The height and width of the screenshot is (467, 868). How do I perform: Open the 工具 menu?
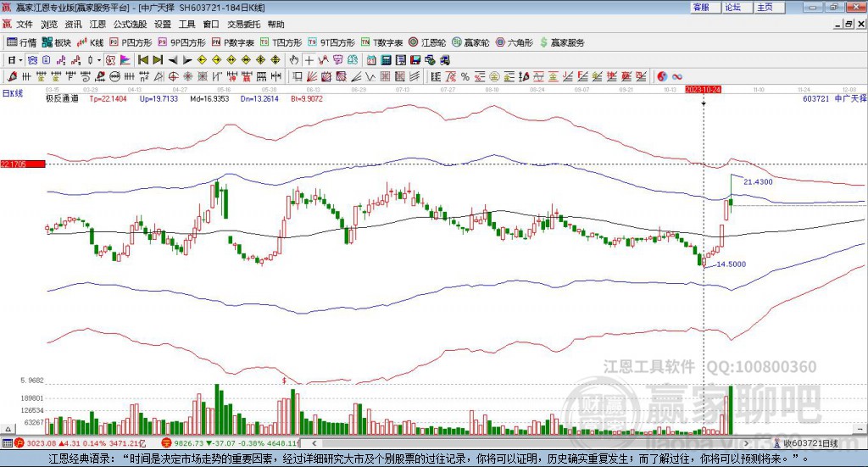(187, 25)
